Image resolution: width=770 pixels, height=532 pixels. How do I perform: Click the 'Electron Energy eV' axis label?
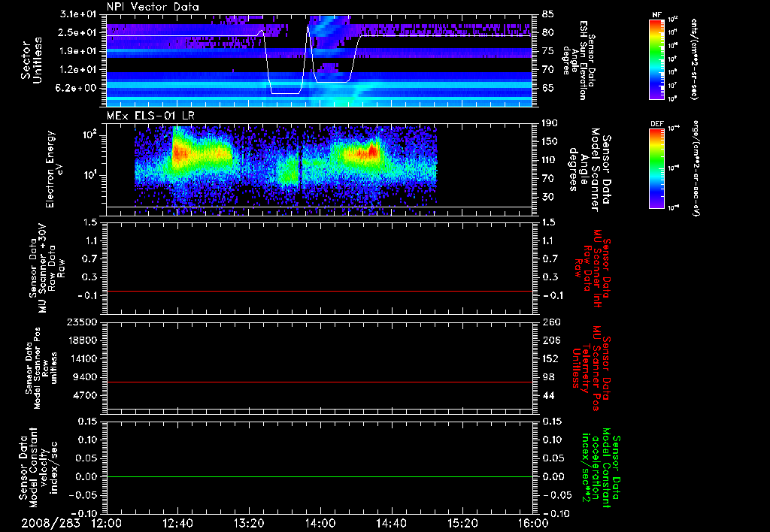tap(53, 169)
